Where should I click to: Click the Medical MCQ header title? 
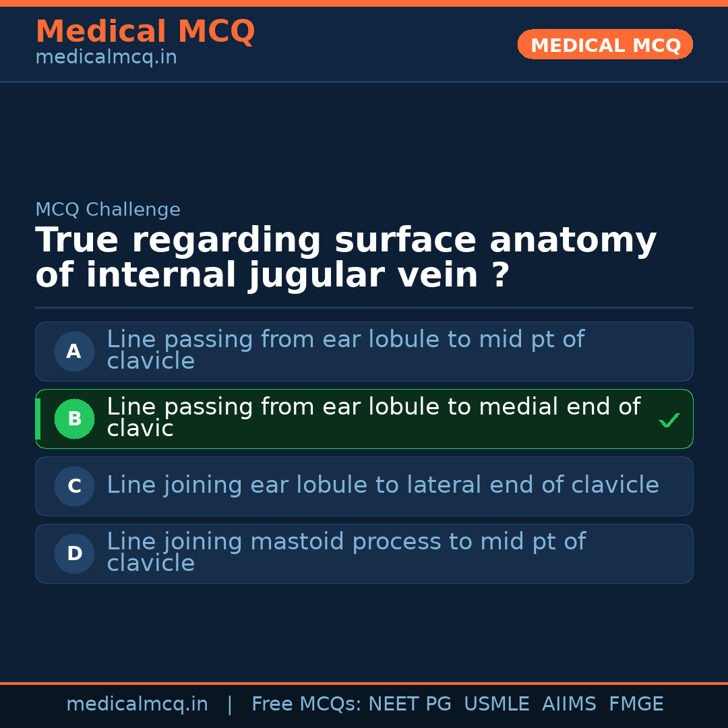(x=145, y=32)
